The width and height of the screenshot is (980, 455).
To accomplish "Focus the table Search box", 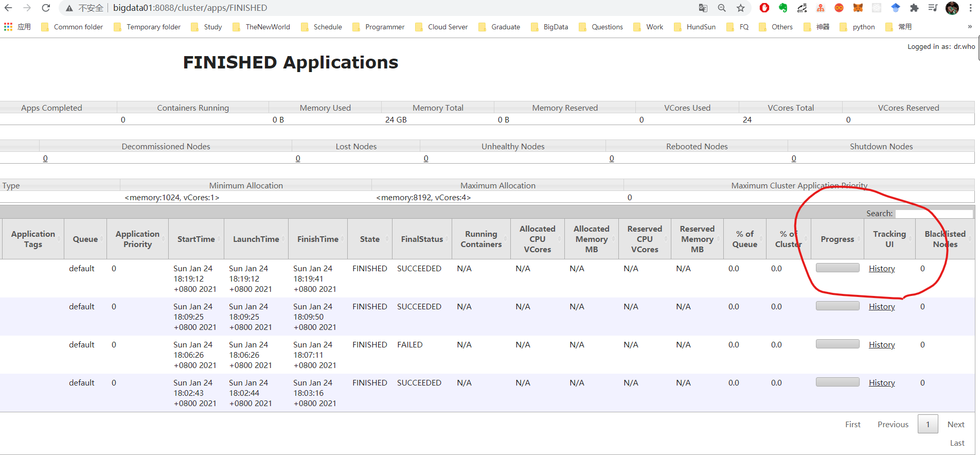I will pos(934,214).
